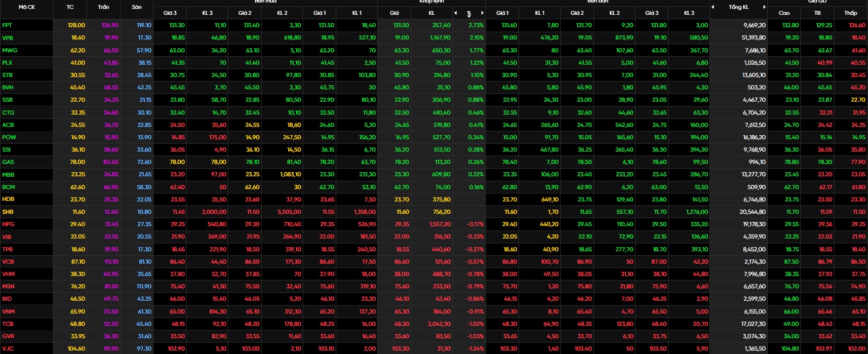Click SHB's buy volume 5,505,00
This screenshot has height=354, width=868.
289,212
